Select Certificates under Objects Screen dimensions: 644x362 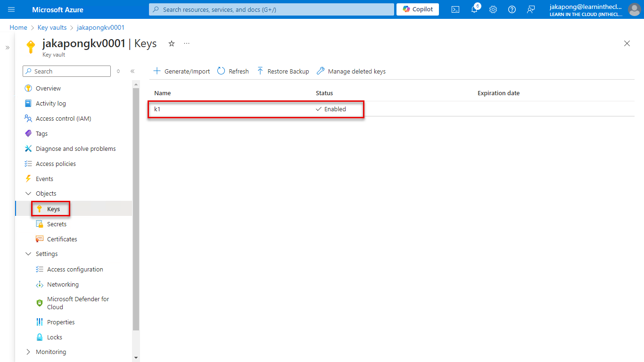(x=62, y=239)
